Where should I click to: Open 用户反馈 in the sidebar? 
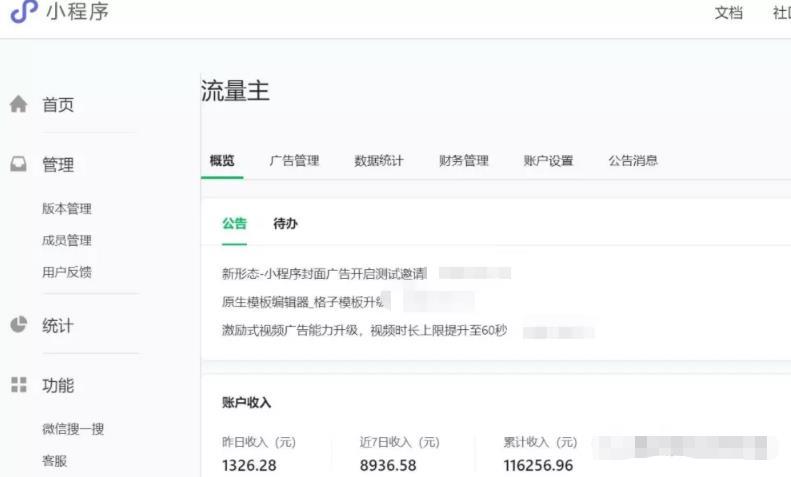click(x=67, y=272)
